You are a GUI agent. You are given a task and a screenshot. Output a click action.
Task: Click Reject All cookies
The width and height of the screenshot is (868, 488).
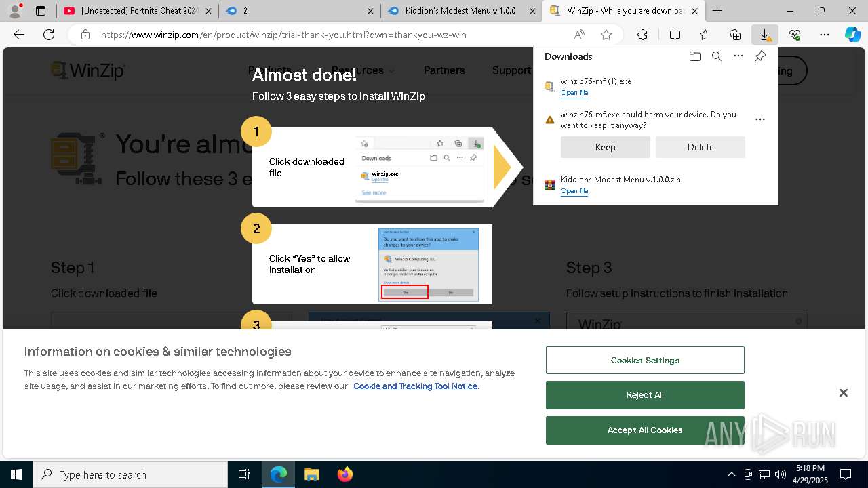click(x=645, y=395)
